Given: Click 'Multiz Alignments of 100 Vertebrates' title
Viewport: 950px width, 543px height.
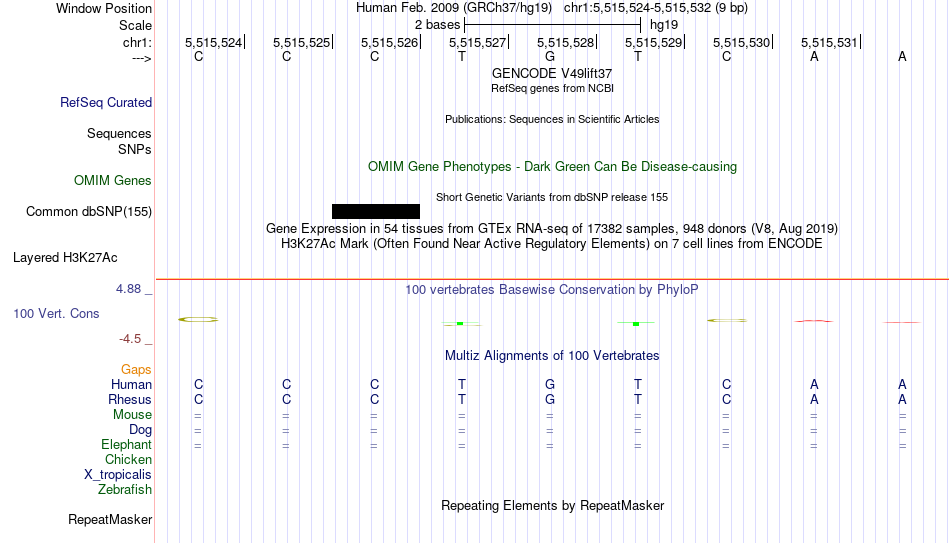Looking at the screenshot, I should pos(552,356).
